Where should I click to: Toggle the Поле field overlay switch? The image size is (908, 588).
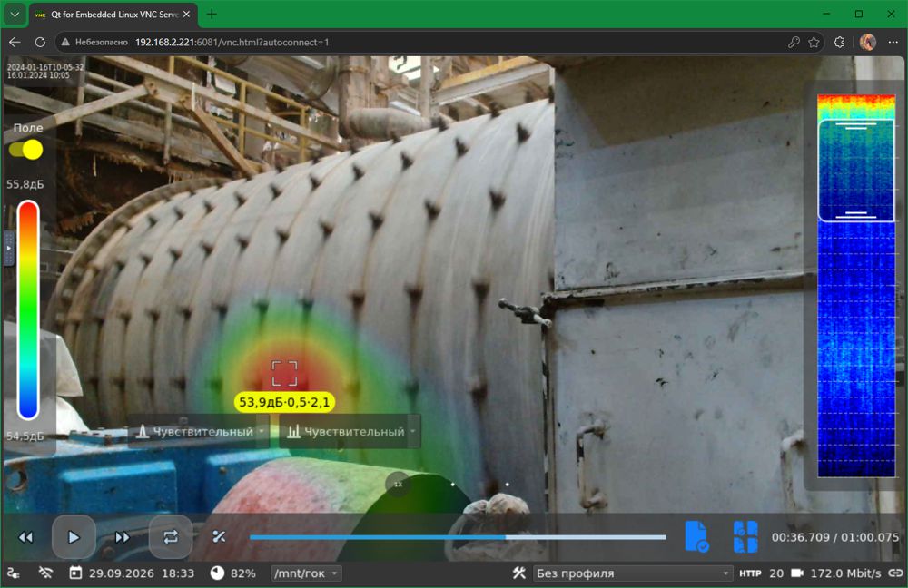pyautogui.click(x=26, y=150)
